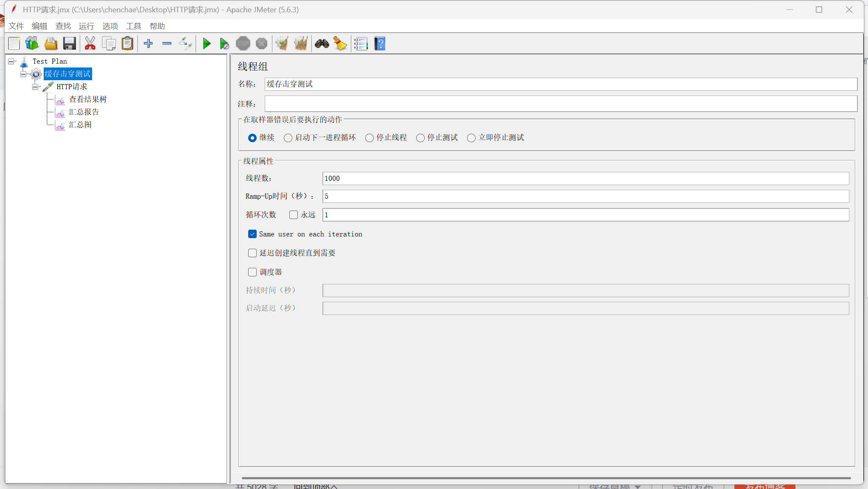868x489 pixels.
Task: Click the broom Clear All icon
Action: tap(301, 43)
